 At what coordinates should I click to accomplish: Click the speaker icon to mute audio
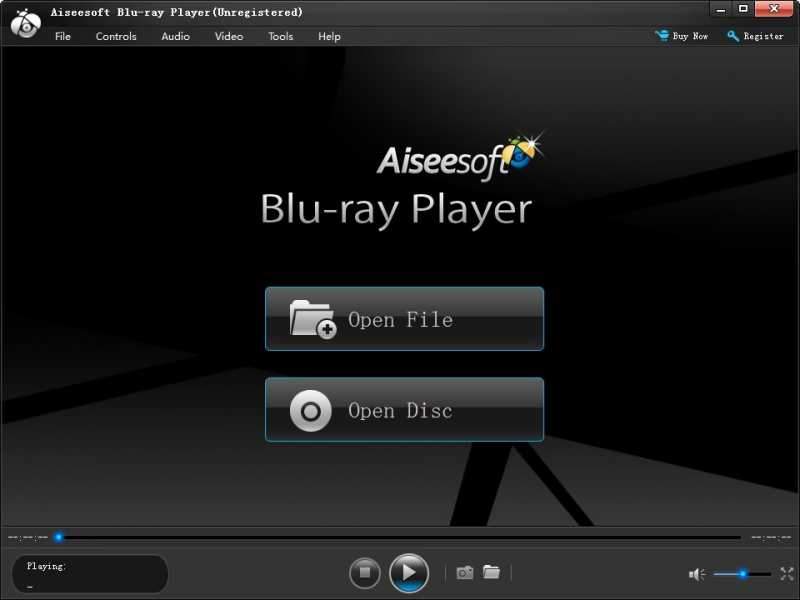[696, 574]
